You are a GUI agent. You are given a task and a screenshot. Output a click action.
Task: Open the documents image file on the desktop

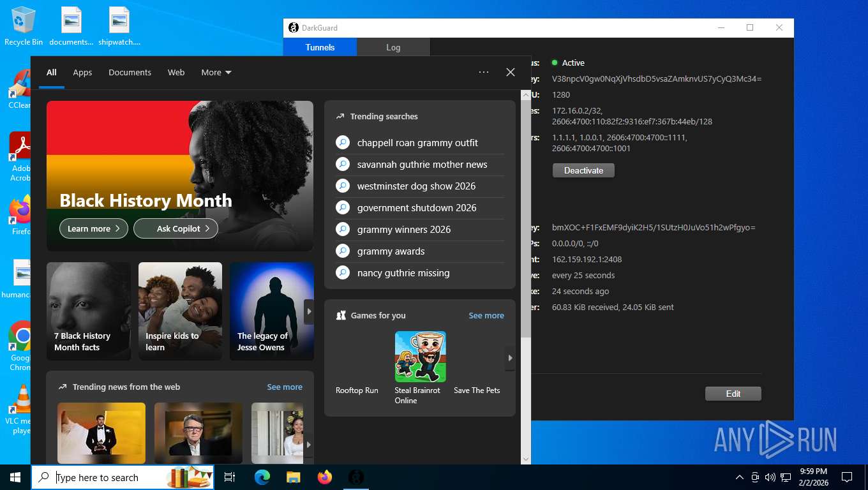click(71, 26)
